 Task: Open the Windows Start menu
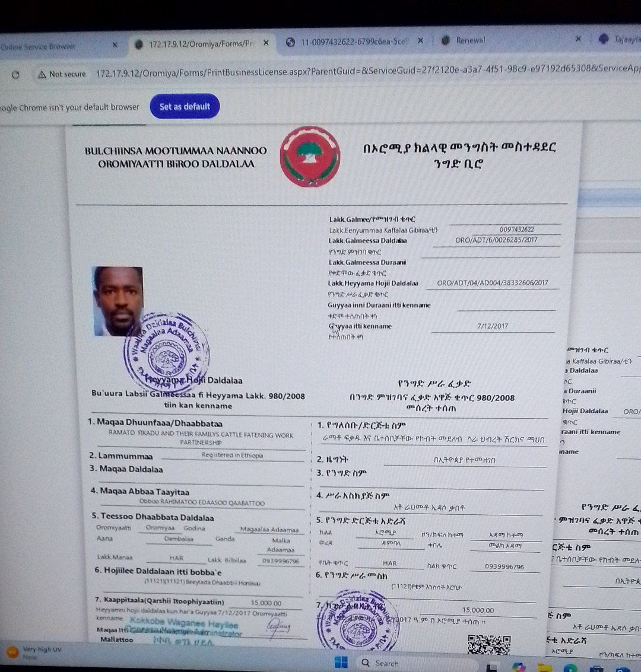[340, 662]
